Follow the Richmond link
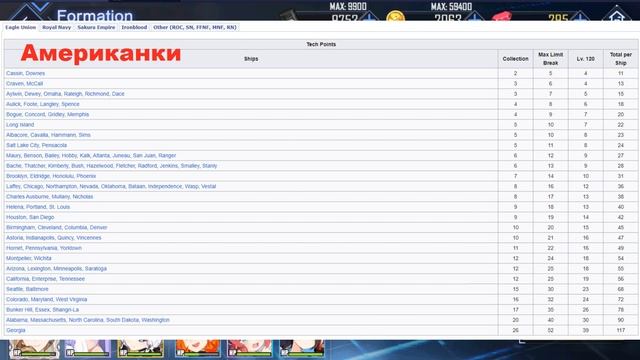 tap(97, 94)
